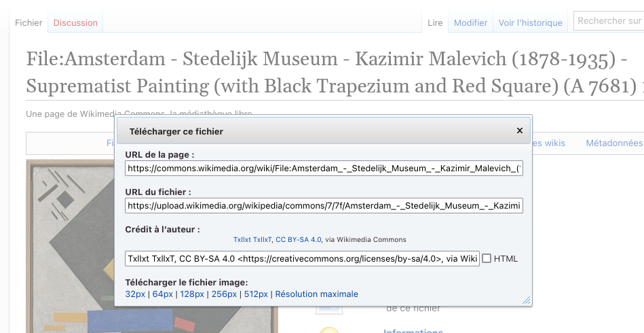The height and width of the screenshot is (333, 644).
Task: Open the CC BY-SA 4.0 license link
Action: click(298, 240)
